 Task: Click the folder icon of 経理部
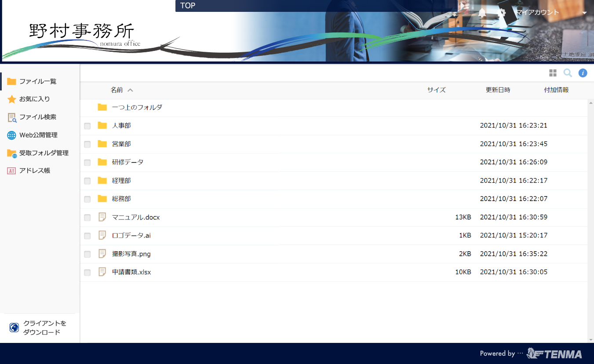point(102,180)
